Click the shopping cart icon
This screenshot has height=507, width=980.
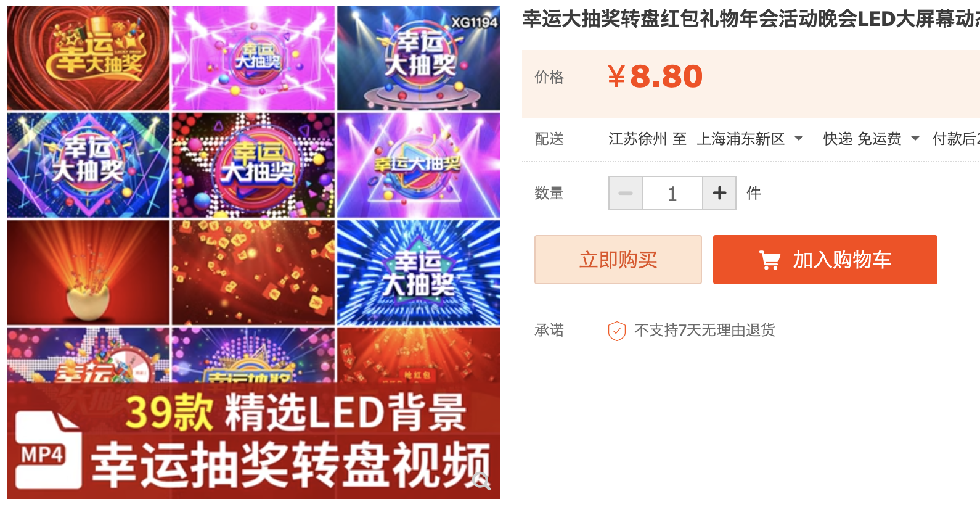[x=769, y=260]
